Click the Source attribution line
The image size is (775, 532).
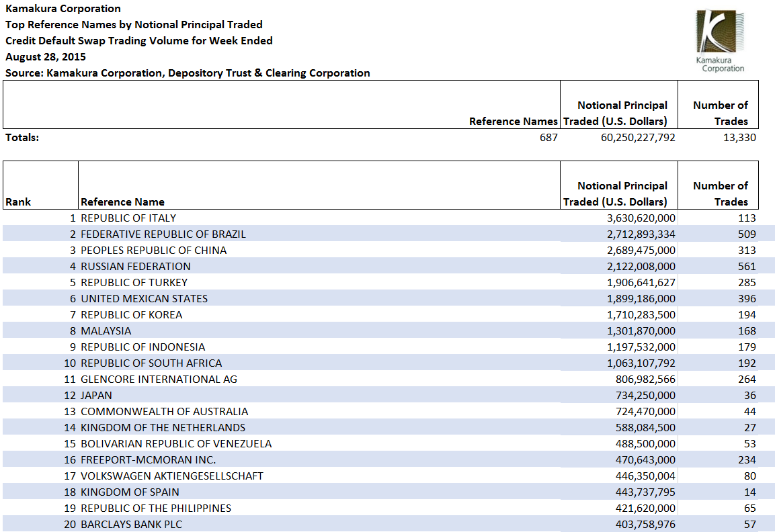pyautogui.click(x=188, y=73)
